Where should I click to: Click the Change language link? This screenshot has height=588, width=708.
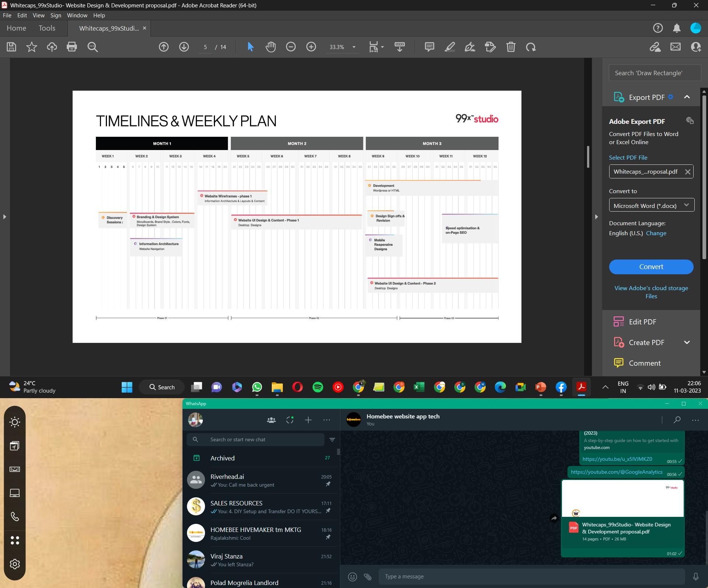(x=656, y=233)
